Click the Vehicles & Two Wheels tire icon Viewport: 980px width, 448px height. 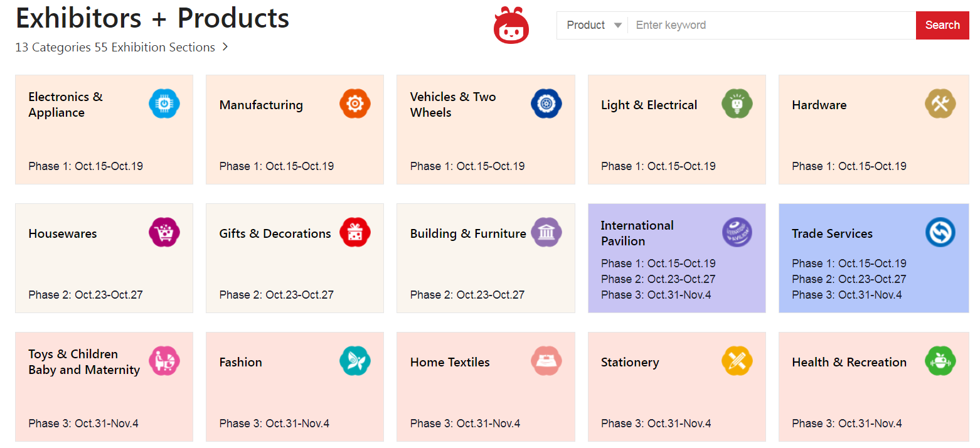[546, 104]
